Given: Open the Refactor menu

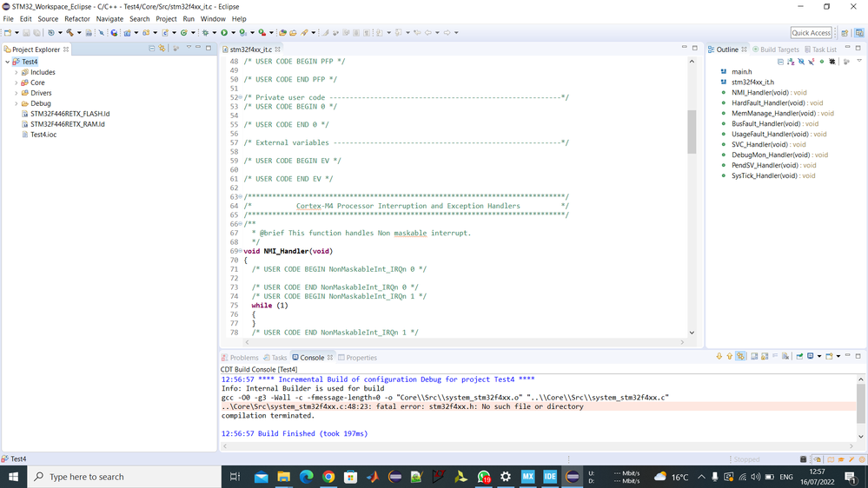Looking at the screenshot, I should [77, 19].
